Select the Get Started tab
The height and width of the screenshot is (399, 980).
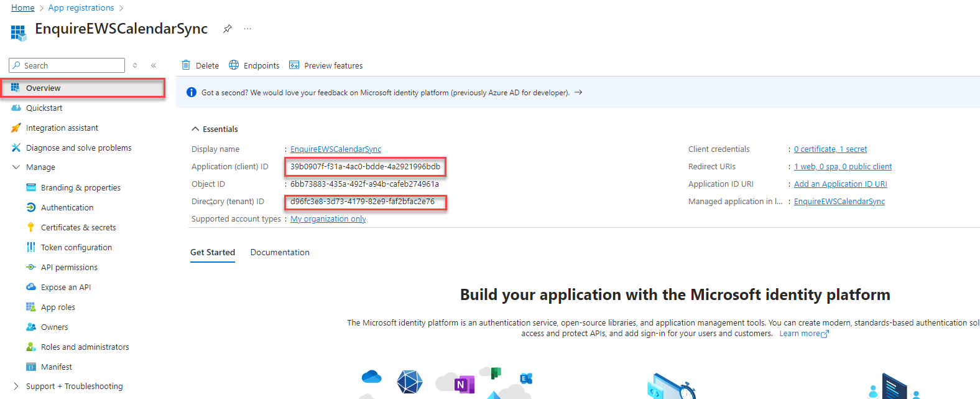(x=213, y=252)
